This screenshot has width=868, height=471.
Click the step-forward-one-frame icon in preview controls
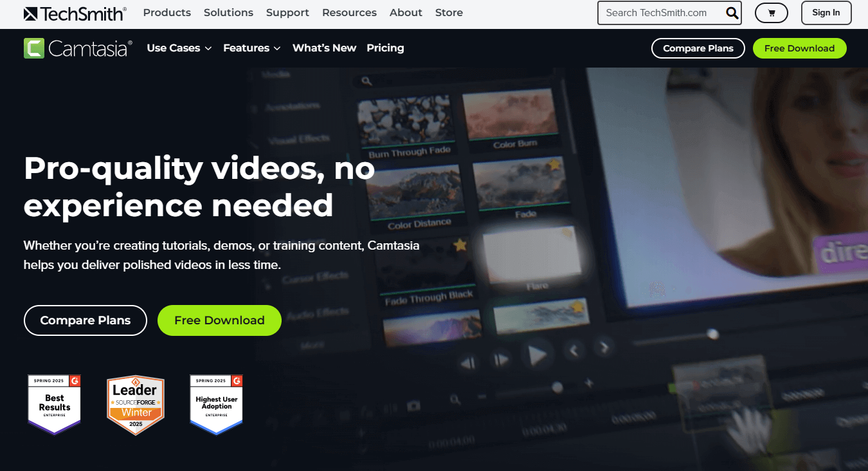pos(502,358)
